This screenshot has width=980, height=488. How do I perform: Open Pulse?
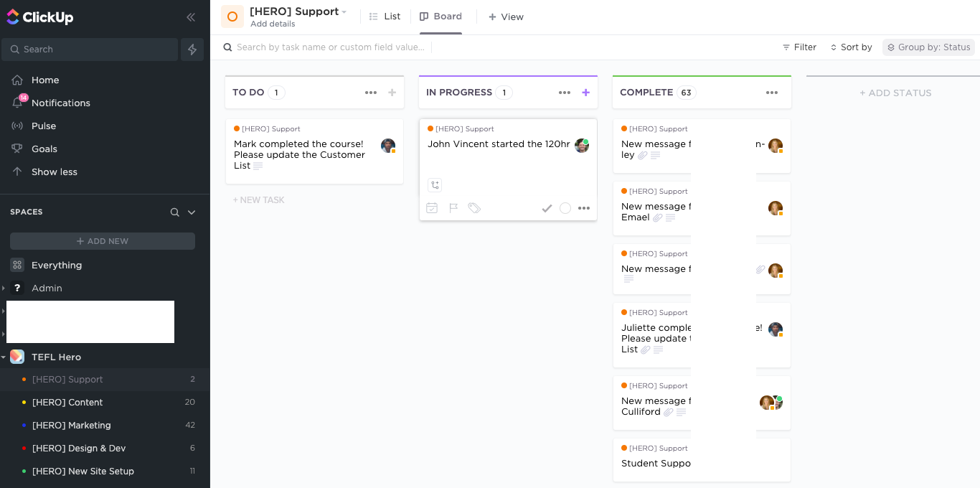tap(44, 126)
